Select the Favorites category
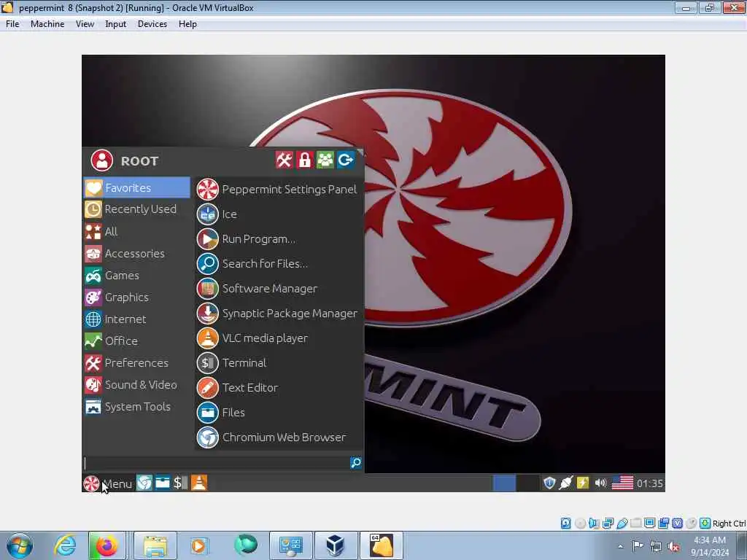The width and height of the screenshot is (747, 560). click(x=136, y=187)
